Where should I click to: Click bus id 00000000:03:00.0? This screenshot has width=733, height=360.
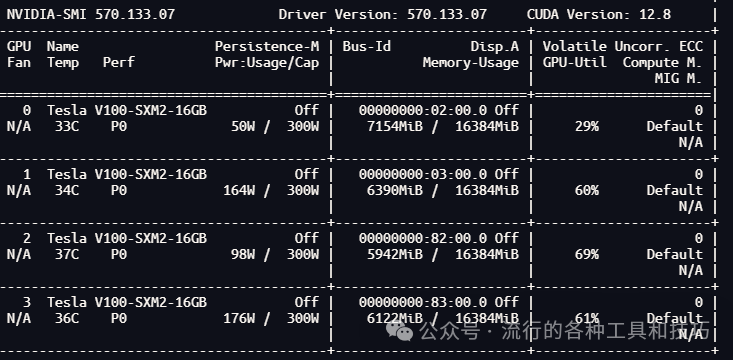[x=423, y=174]
